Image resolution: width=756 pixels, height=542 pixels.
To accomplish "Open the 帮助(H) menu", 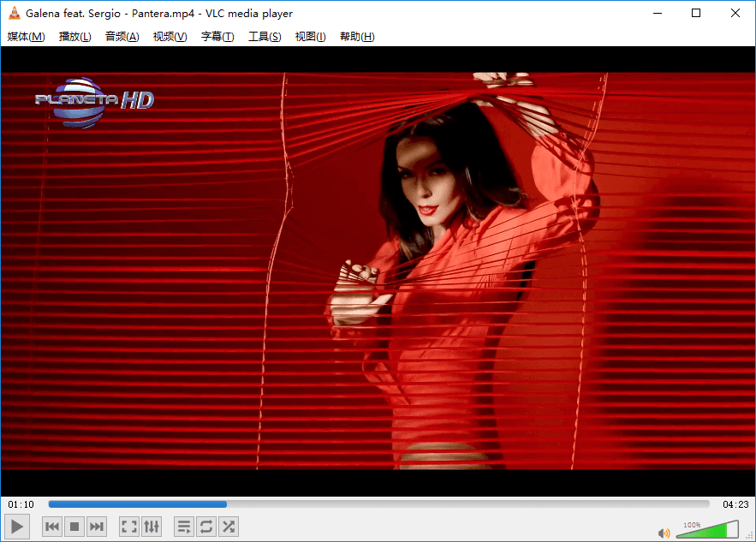I will pyautogui.click(x=357, y=37).
